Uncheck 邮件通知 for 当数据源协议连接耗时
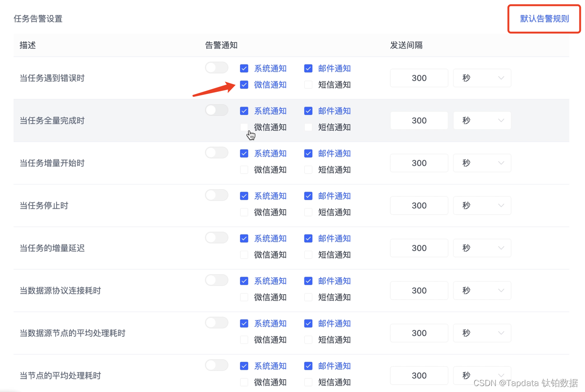 308,281
